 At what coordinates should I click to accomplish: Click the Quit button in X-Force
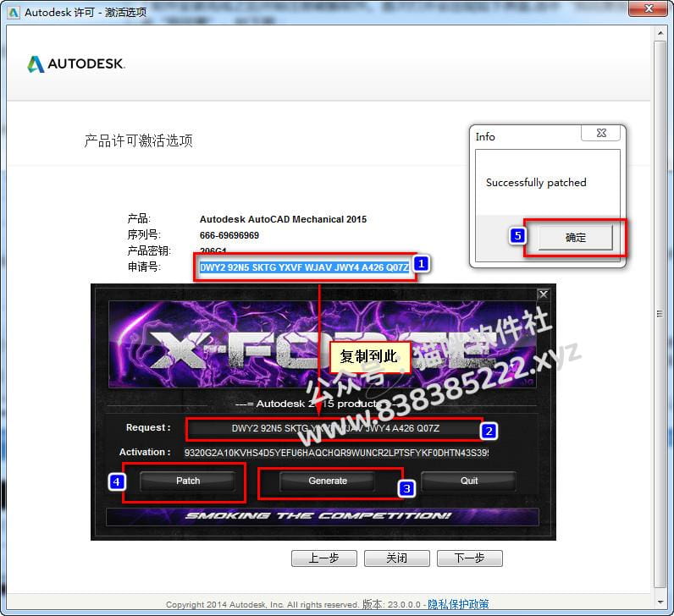point(468,481)
